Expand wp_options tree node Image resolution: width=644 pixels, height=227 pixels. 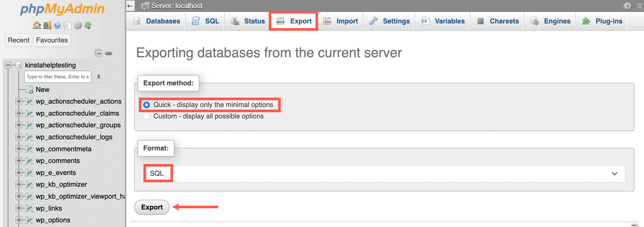point(19,220)
